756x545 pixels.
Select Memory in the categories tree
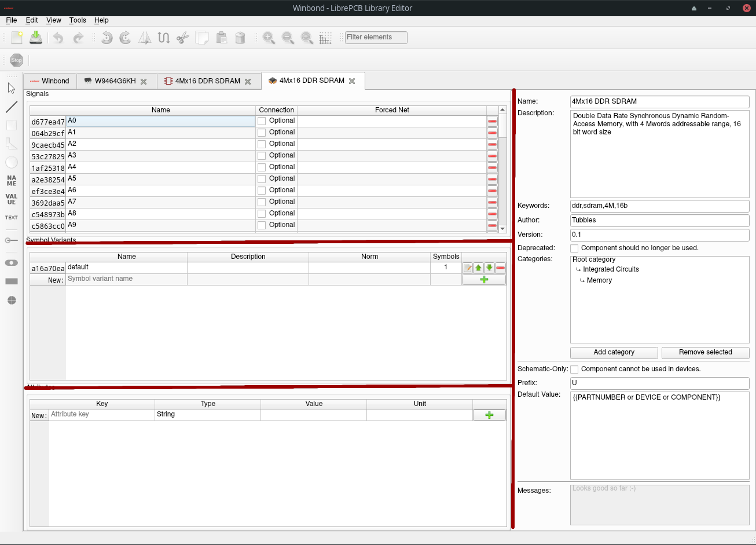pos(599,280)
